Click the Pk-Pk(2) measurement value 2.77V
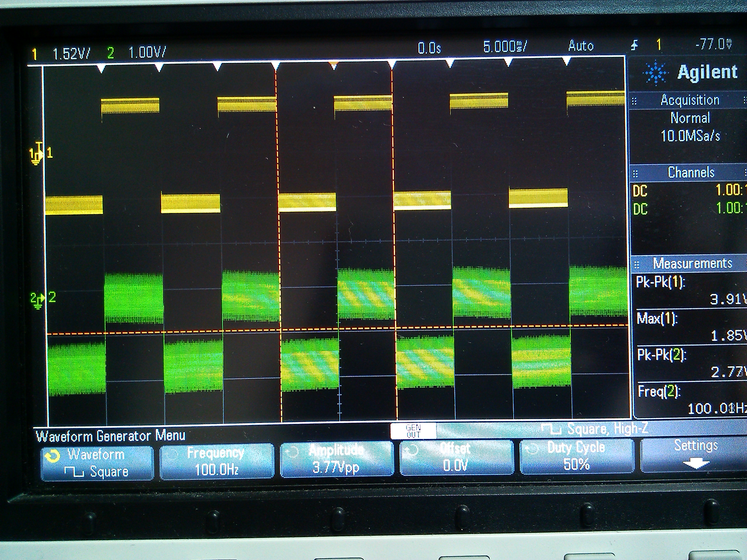 point(729,372)
